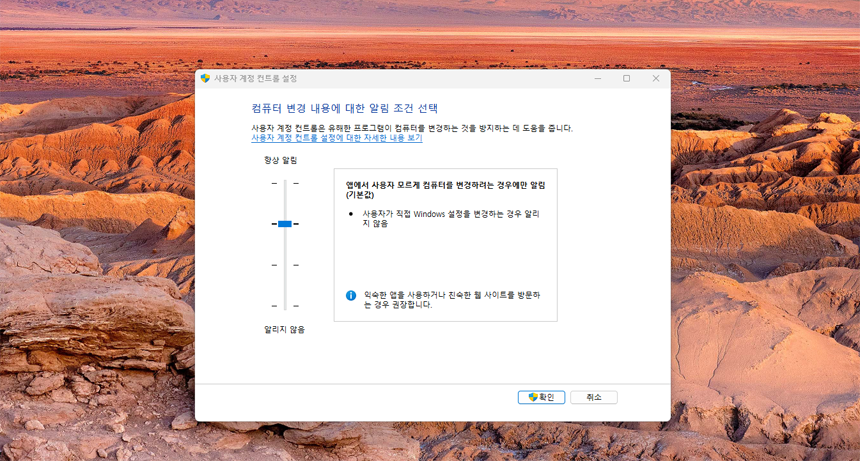Click the heading 컴퓨터 변경 내용에 대한 알림 조건 선택
Image resolution: width=860 pixels, height=461 pixels.
pyautogui.click(x=344, y=108)
